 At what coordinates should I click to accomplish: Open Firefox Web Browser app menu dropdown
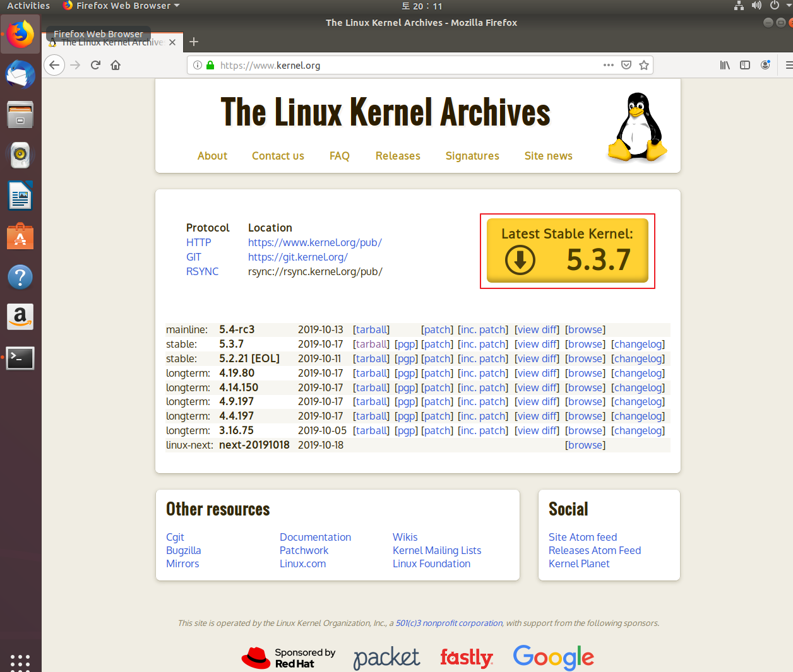(121, 6)
